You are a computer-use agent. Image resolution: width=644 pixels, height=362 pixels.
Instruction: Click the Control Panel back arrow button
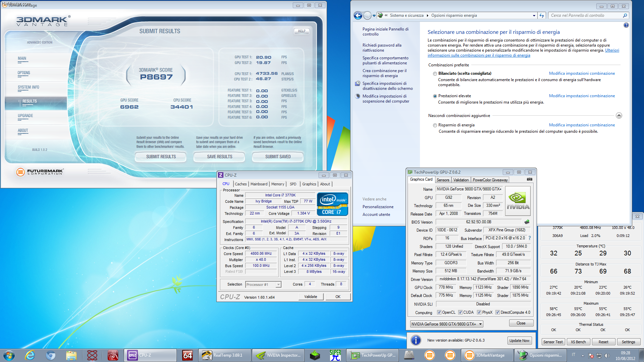coord(358,15)
